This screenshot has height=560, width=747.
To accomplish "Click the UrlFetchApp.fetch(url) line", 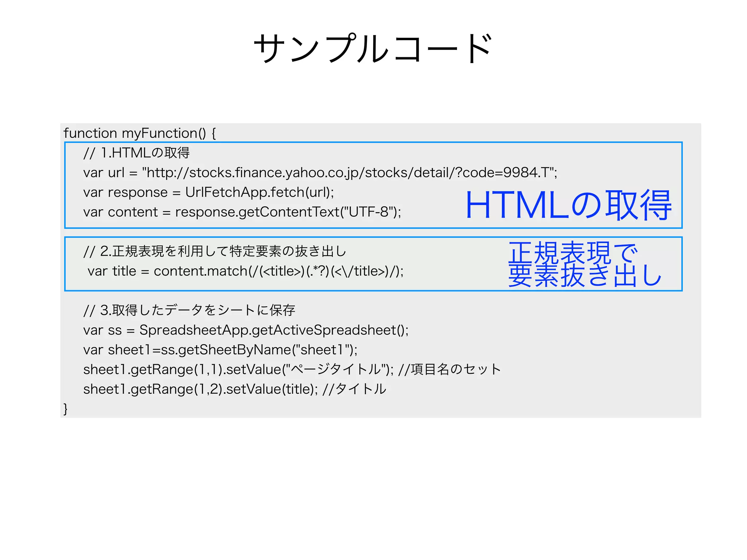I will [208, 192].
